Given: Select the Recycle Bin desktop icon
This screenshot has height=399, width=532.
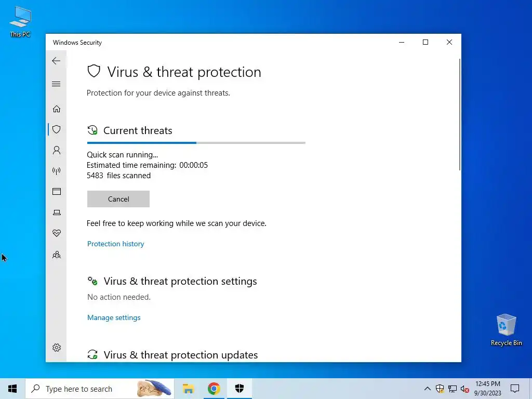Looking at the screenshot, I should coord(506,330).
